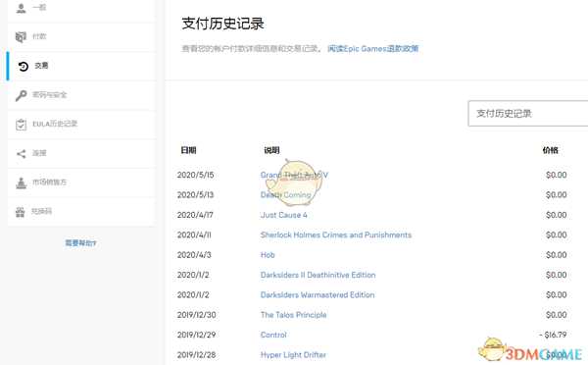Select the Control price -$16.79

click(x=553, y=335)
